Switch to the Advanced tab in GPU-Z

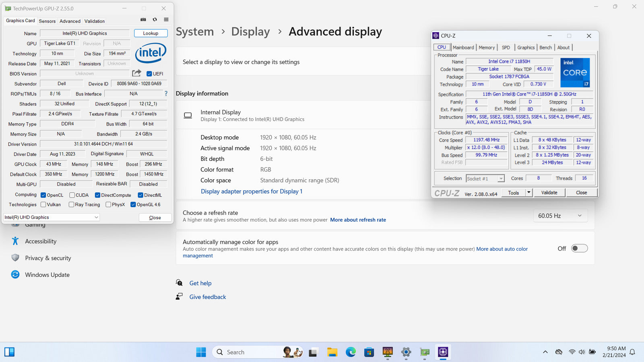point(70,21)
